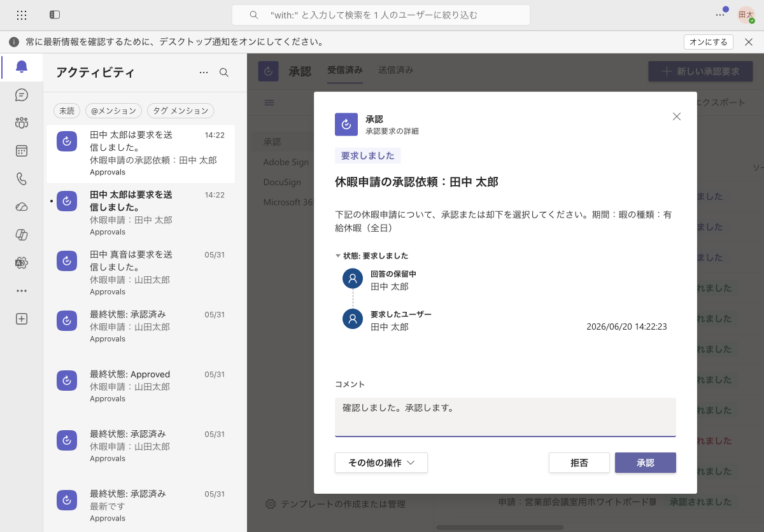Dismiss the desktop notification banner
Image resolution: width=764 pixels, height=532 pixels.
[749, 42]
